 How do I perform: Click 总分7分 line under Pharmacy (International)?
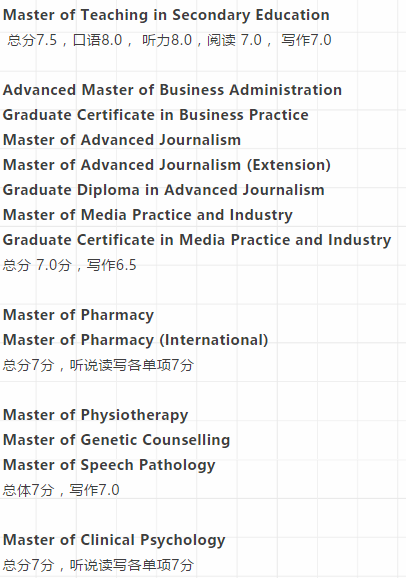98,365
